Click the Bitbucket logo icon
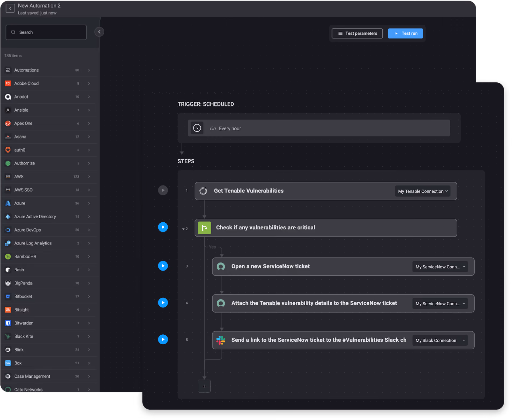The width and height of the screenshot is (512, 420). (8, 296)
